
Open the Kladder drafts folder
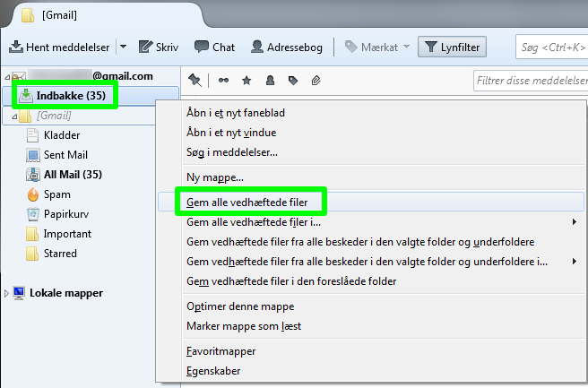coord(62,135)
